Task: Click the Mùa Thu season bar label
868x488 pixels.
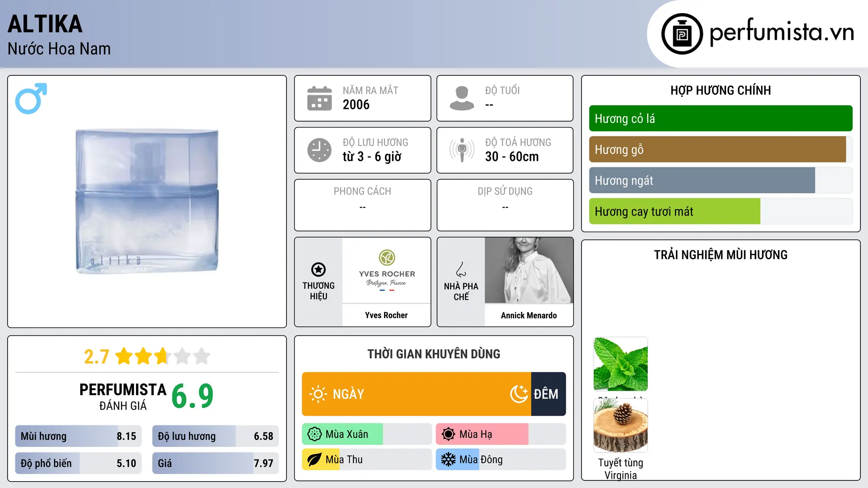Action: [344, 460]
